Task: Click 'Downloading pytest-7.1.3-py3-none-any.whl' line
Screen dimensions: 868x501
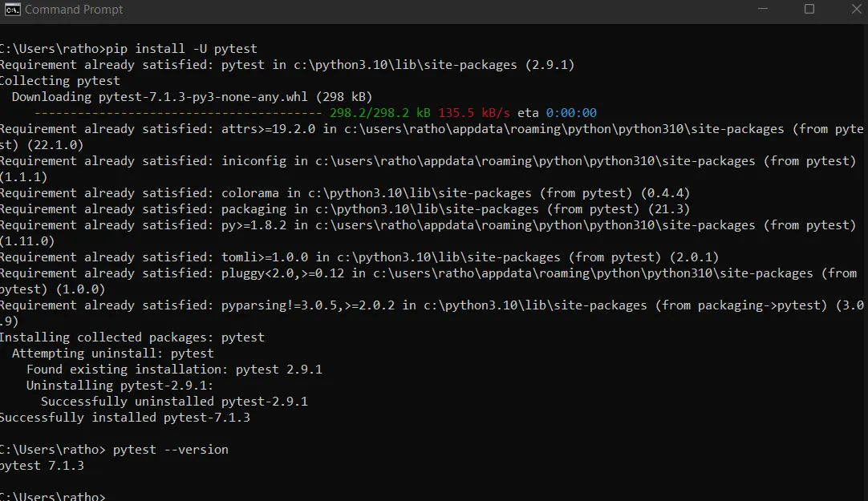Action: 192,97
